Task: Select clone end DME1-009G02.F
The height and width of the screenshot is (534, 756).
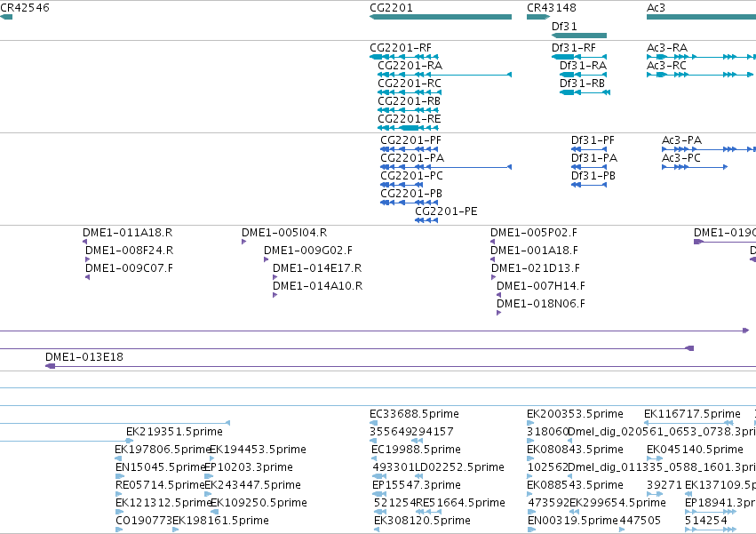Action: (x=267, y=259)
